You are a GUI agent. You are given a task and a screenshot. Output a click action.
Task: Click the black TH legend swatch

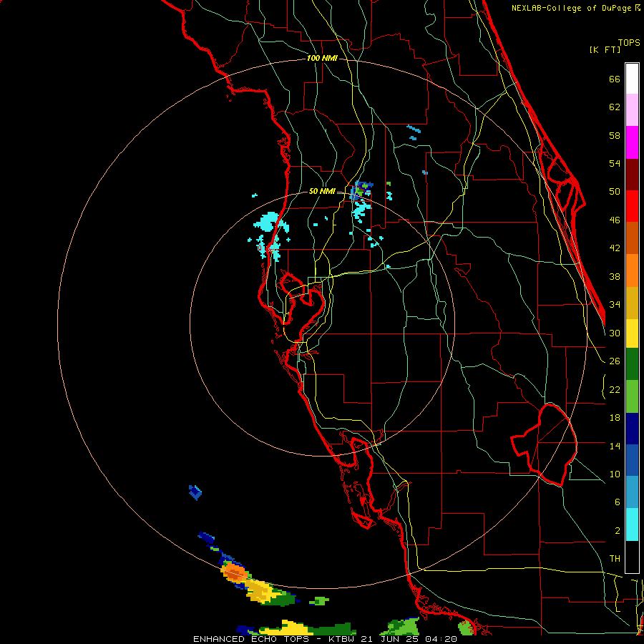632,557
